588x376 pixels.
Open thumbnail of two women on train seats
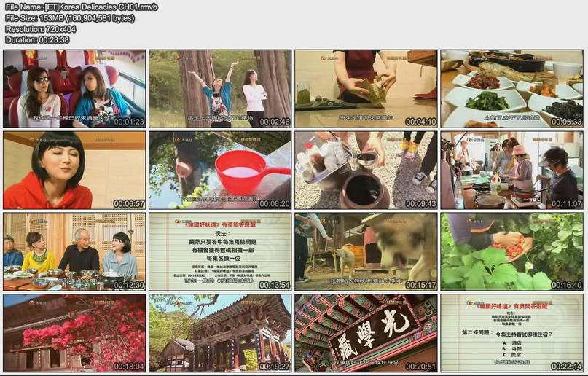pos(74,89)
